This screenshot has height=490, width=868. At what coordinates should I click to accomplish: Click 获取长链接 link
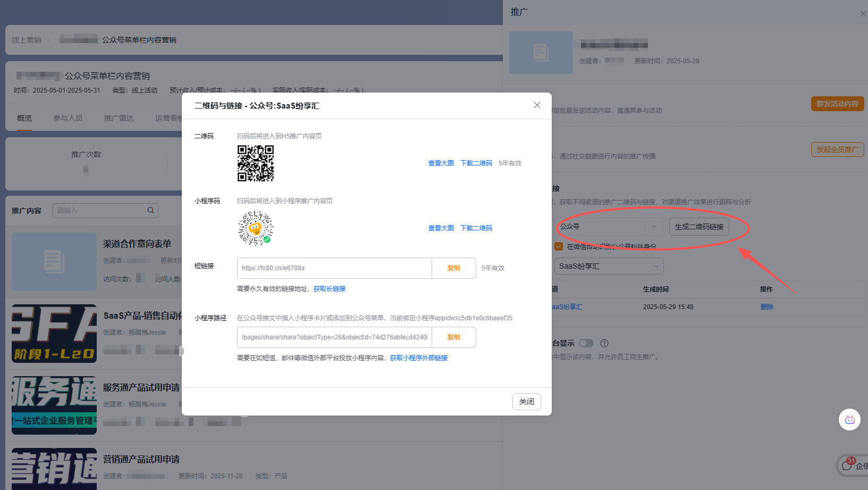pos(330,289)
